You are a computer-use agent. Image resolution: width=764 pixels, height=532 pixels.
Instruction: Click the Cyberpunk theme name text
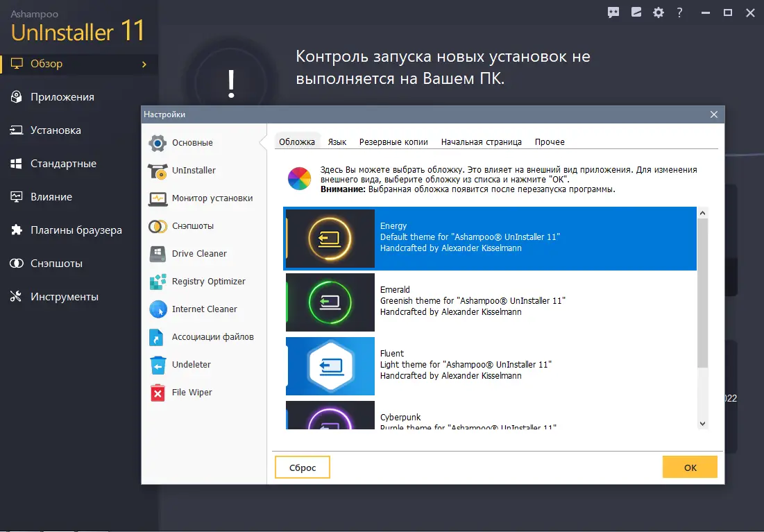400,418
